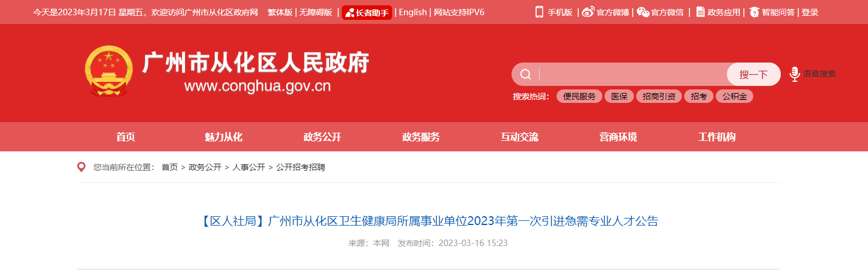Select the 互动交流 navigation tab
The width and height of the screenshot is (868, 270).
point(519,137)
